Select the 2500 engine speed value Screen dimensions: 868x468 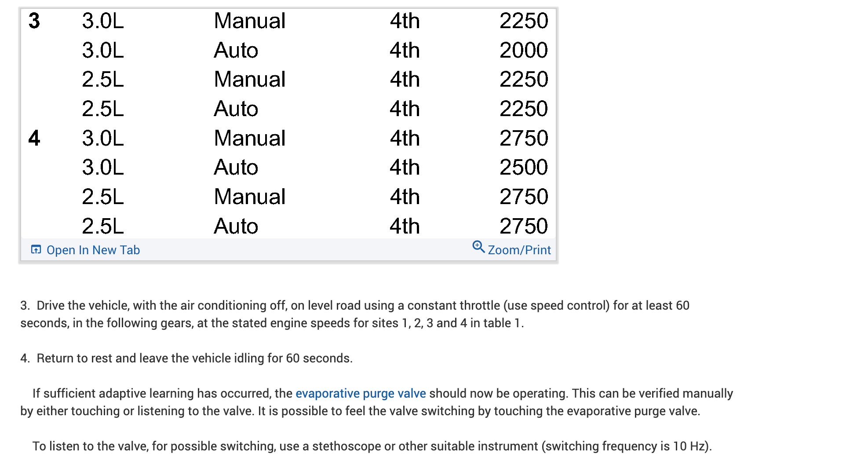click(523, 168)
